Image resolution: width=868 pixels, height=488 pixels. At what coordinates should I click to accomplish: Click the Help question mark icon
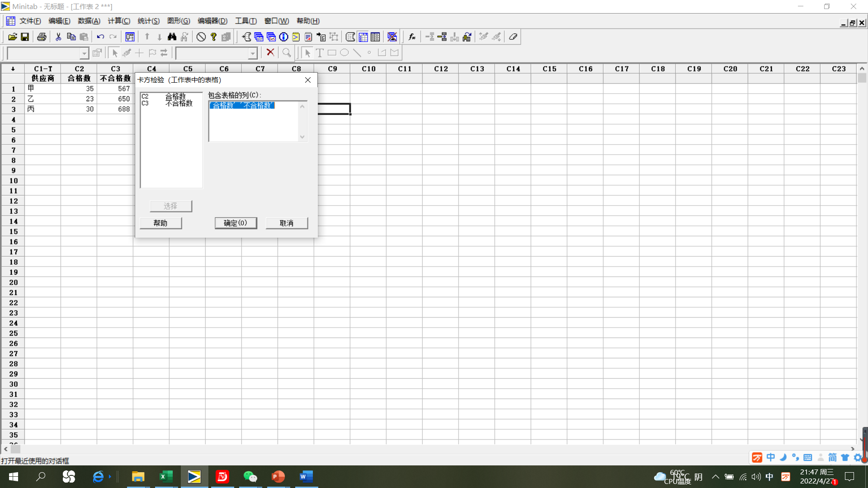pos(214,37)
